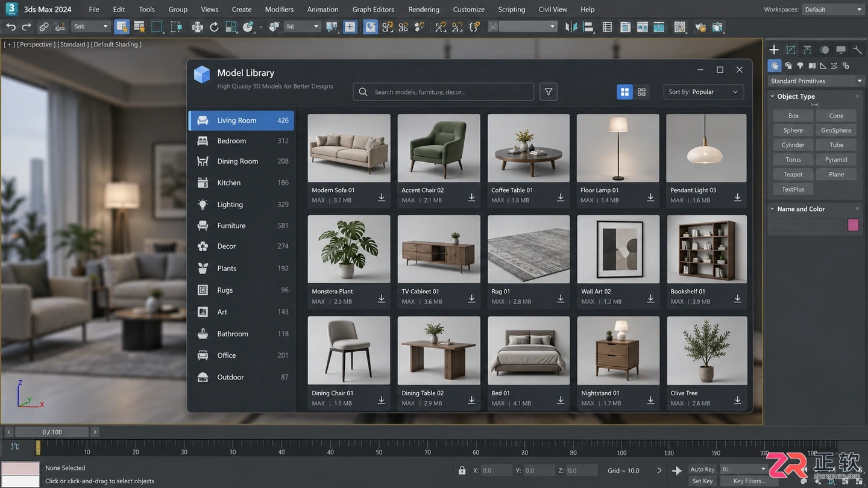This screenshot has height=488, width=868.
Task: Click the Undo arrow in the main toolbar
Action: click(x=11, y=27)
